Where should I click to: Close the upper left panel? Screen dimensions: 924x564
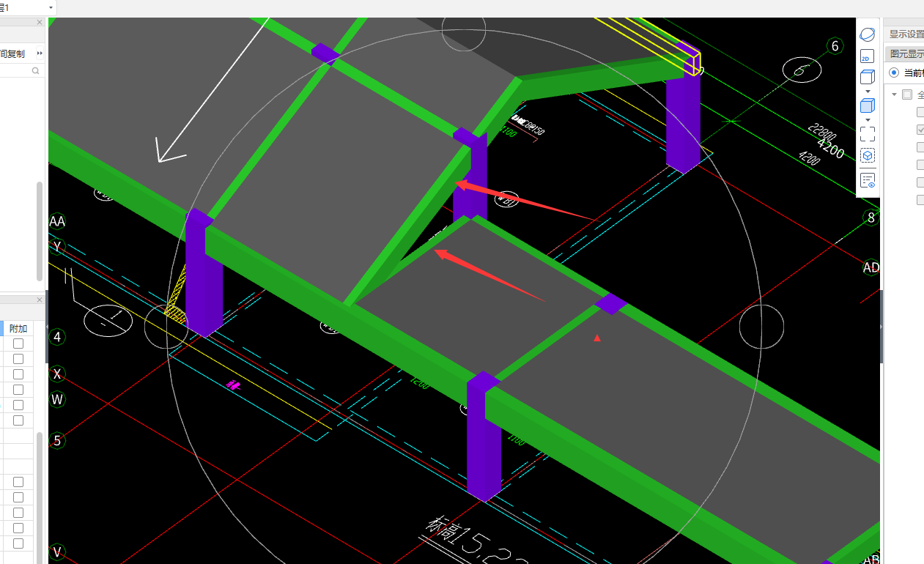(40, 23)
